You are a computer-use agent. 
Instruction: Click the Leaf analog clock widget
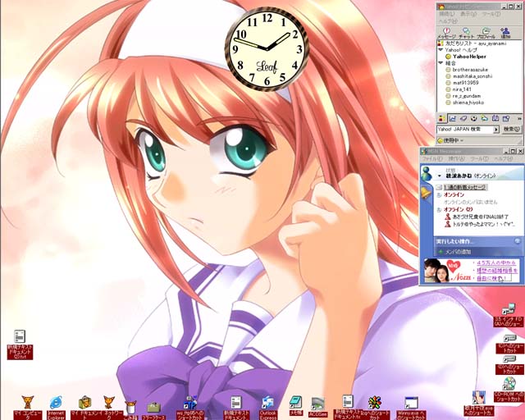point(267,49)
